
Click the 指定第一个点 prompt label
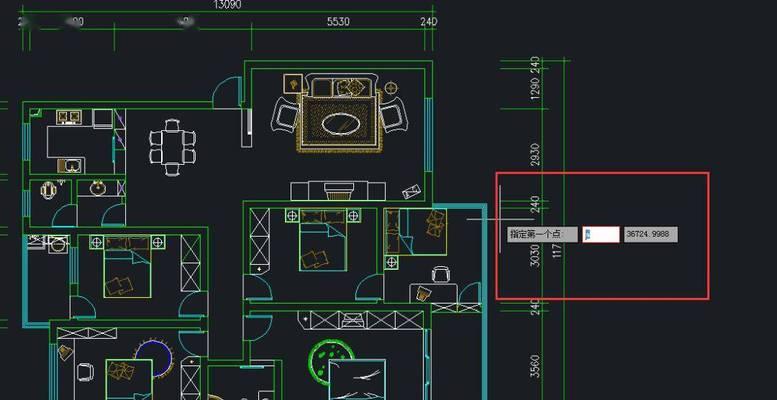[543, 234]
